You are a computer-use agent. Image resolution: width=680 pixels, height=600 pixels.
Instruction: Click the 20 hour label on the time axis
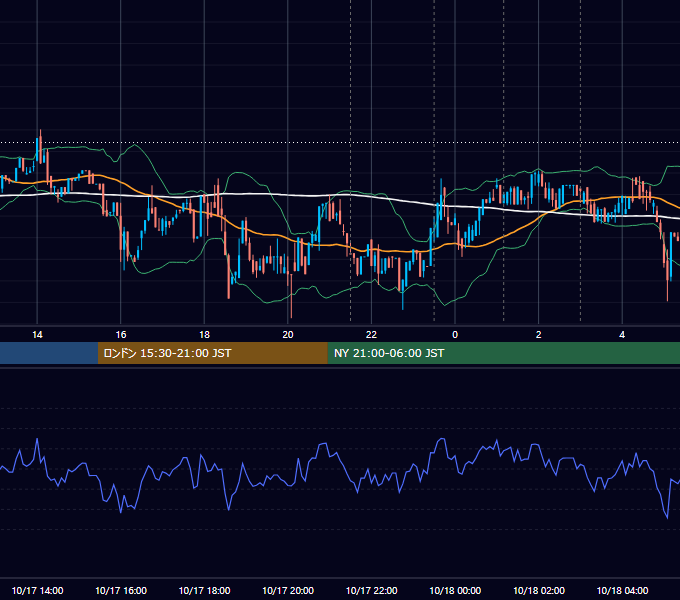[x=288, y=335]
